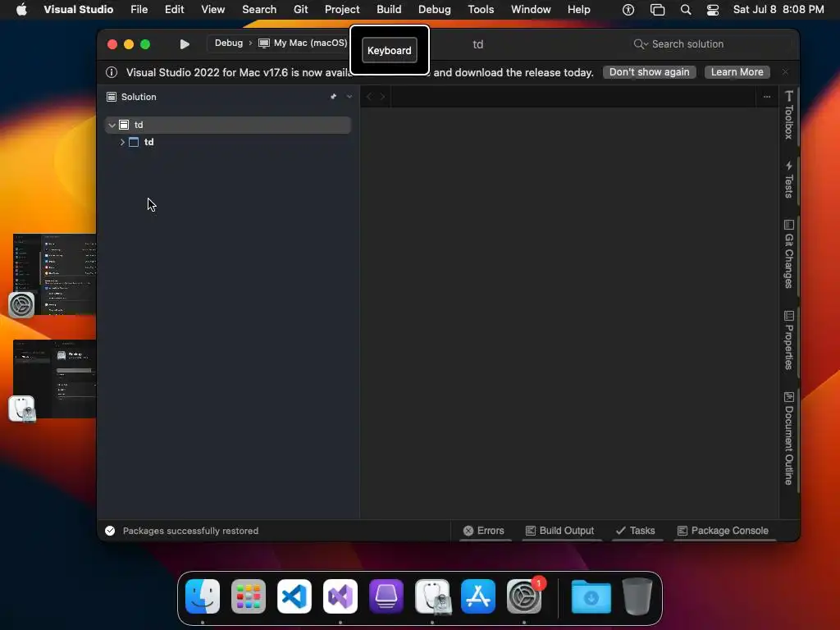Image resolution: width=840 pixels, height=630 pixels.
Task: Open the Errors pad
Action: [484, 531]
